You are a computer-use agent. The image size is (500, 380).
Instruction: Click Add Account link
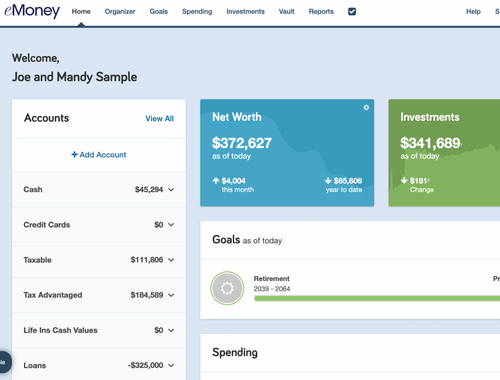click(x=99, y=155)
